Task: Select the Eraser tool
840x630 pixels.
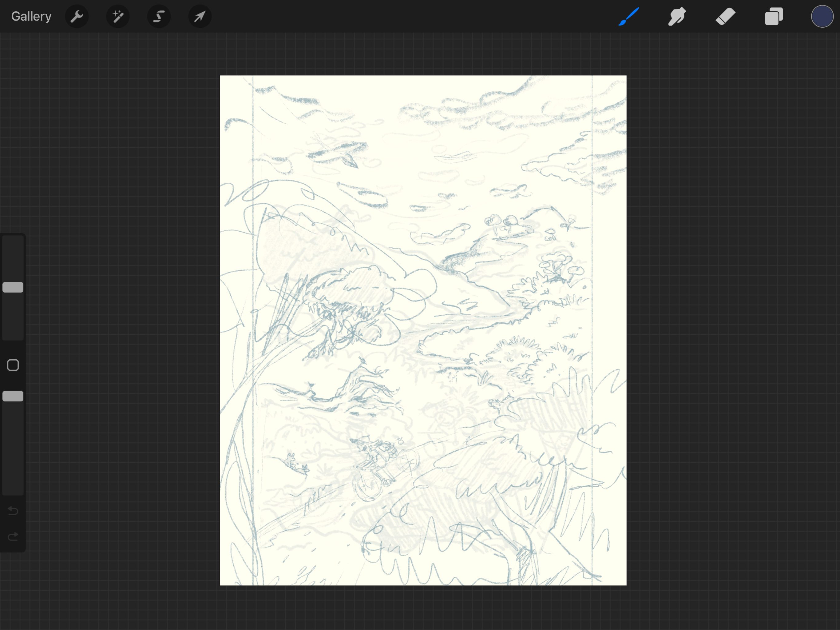Action: tap(725, 16)
